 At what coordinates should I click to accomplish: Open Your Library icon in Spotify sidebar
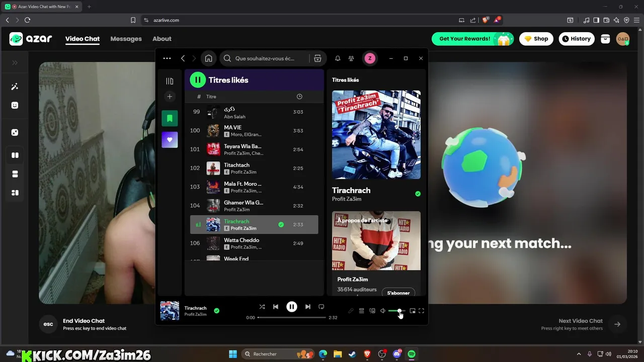pyautogui.click(x=170, y=81)
